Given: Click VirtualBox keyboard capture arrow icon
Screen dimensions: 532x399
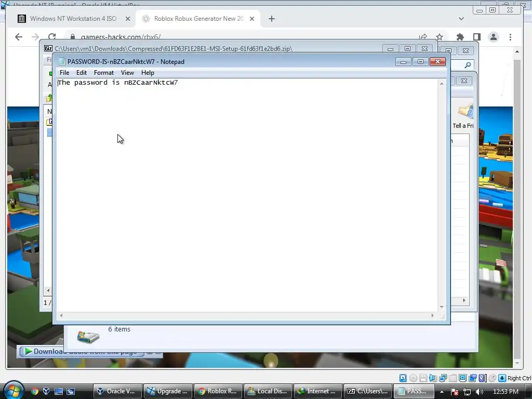Looking at the screenshot, I should coord(502,378).
